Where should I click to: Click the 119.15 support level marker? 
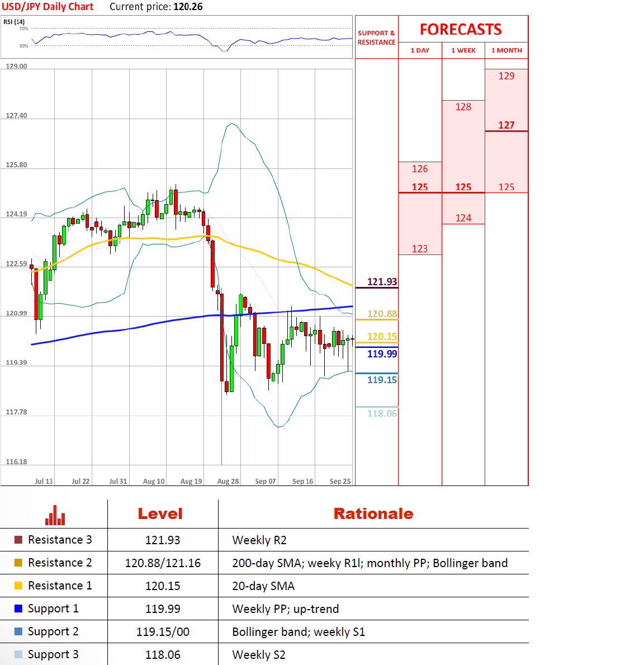point(382,380)
